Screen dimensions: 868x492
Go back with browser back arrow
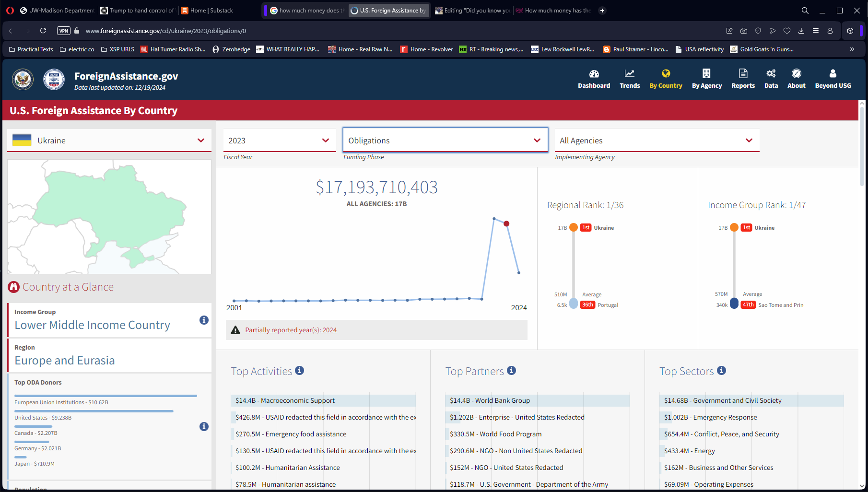coord(11,31)
